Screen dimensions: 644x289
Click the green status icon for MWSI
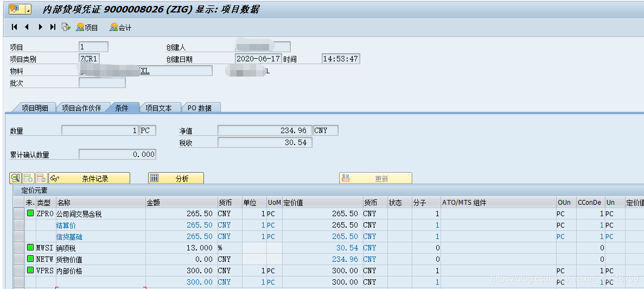click(30, 248)
